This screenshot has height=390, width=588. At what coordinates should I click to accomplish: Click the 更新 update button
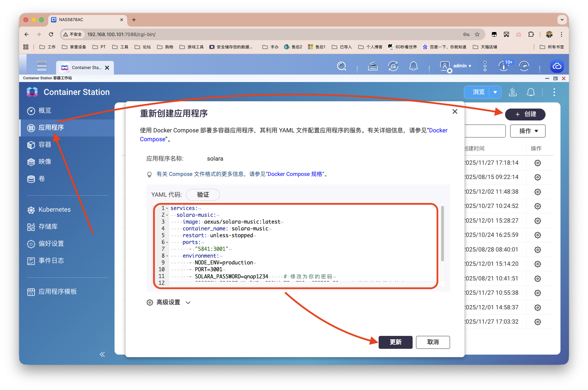point(395,342)
